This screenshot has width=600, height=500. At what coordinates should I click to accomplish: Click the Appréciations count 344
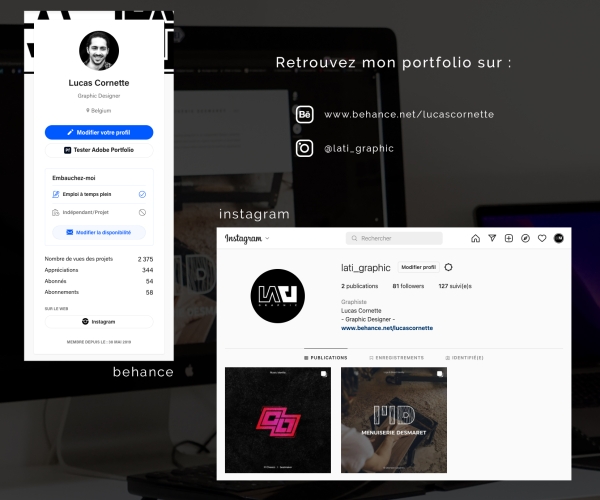tap(148, 270)
